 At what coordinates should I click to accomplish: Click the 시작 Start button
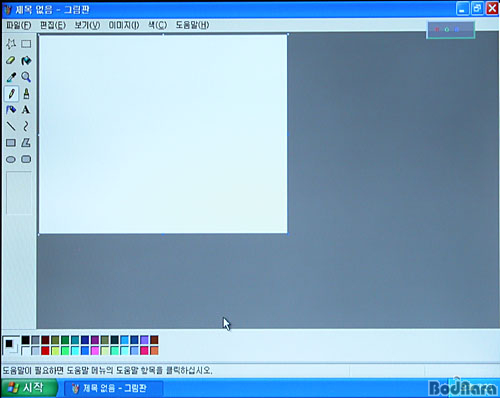pos(29,388)
